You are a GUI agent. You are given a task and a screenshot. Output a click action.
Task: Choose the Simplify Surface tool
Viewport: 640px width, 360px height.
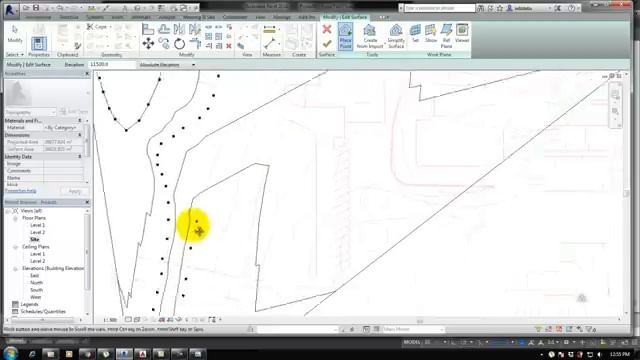396,36
